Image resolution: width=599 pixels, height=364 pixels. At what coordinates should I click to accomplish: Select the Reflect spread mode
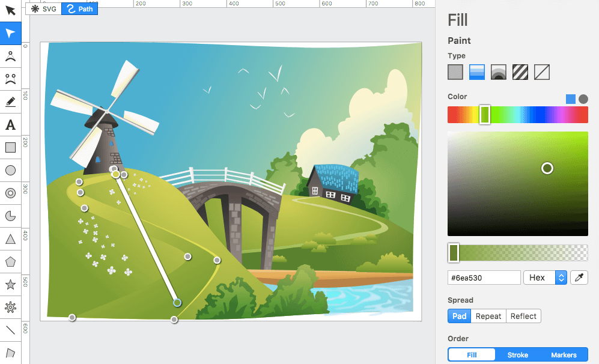click(x=523, y=316)
